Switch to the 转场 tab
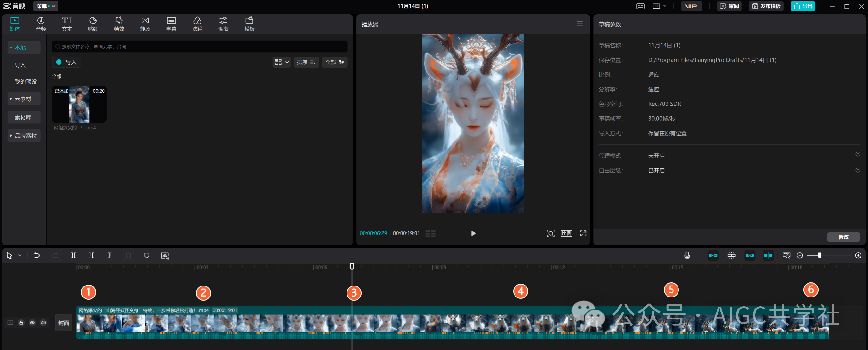The height and width of the screenshot is (350, 868). click(145, 24)
